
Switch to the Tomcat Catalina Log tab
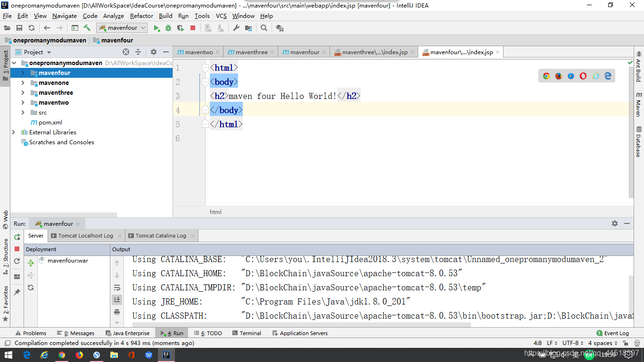[161, 236]
